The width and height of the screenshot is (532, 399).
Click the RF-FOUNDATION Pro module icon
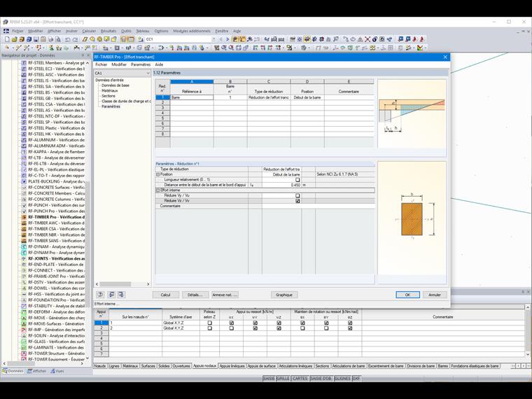click(x=24, y=300)
